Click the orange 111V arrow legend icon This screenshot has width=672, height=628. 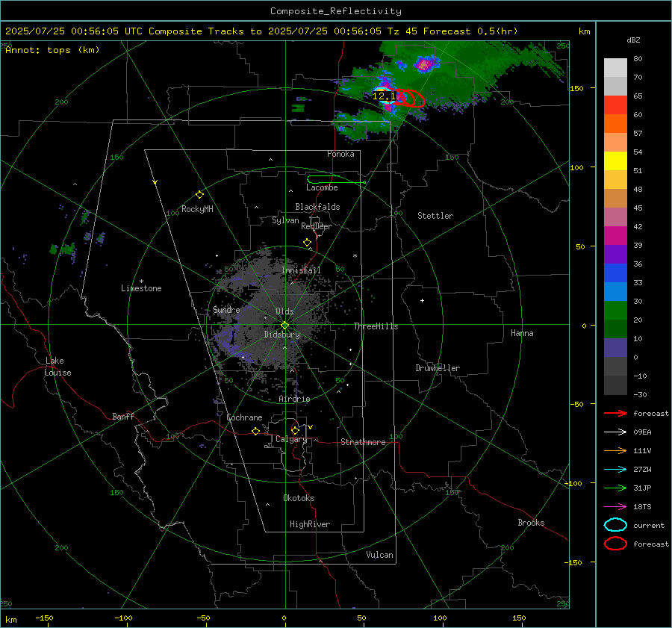pos(615,450)
